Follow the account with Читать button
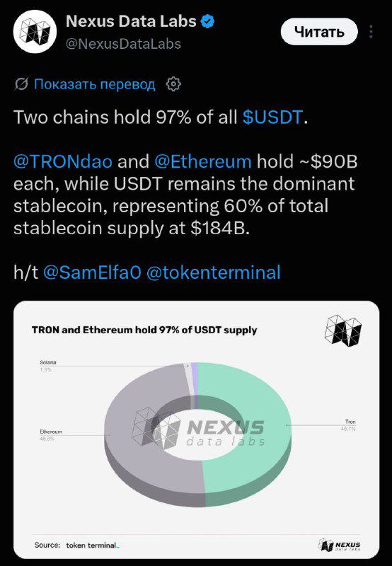This screenshot has width=392, height=566. (319, 32)
